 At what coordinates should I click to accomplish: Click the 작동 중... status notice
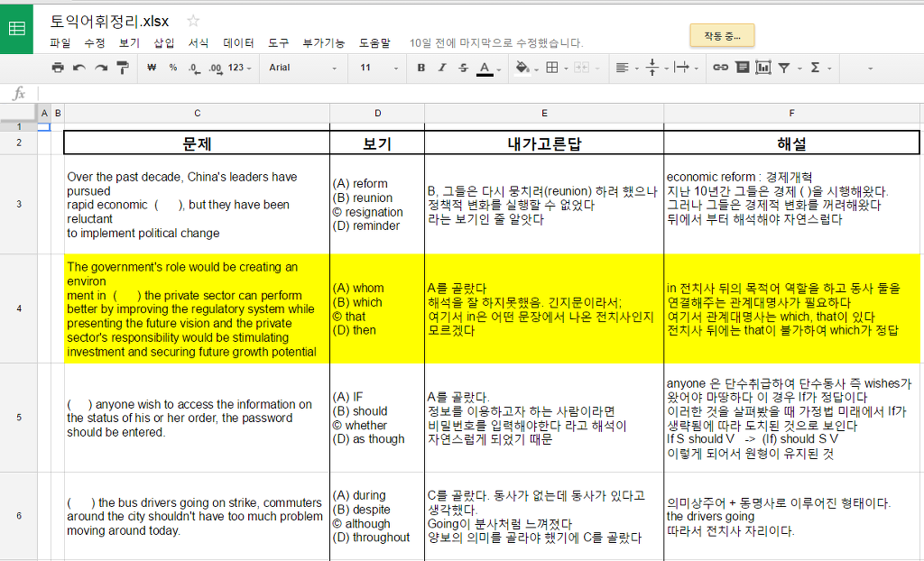click(722, 36)
